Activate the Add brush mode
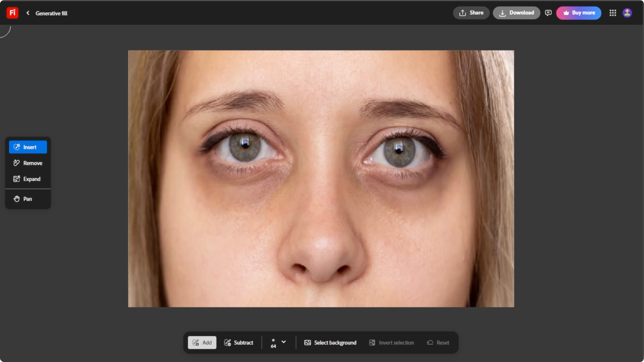The image size is (644, 362). 202,343
